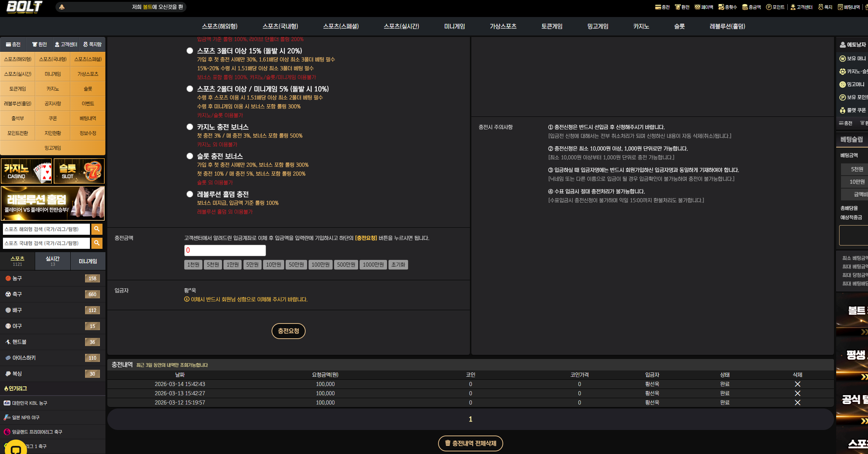Click the magnifier next to overseas sports search
The image size is (868, 454).
tap(97, 229)
